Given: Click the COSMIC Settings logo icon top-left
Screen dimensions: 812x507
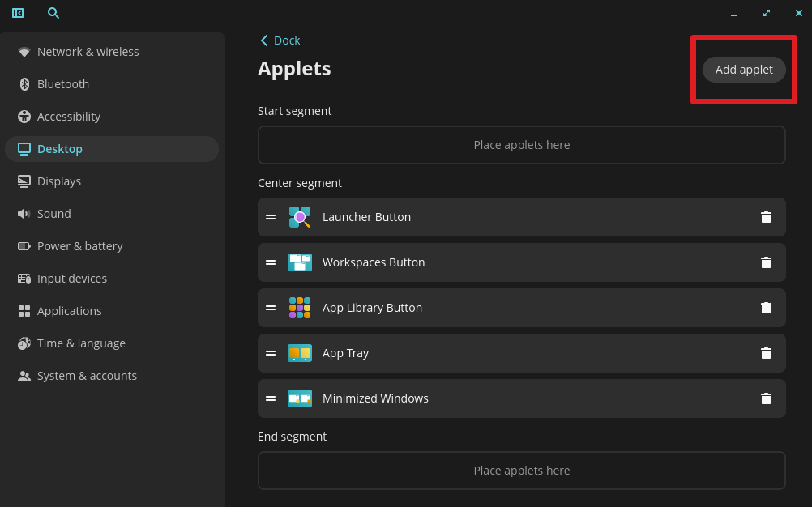Looking at the screenshot, I should (18, 13).
